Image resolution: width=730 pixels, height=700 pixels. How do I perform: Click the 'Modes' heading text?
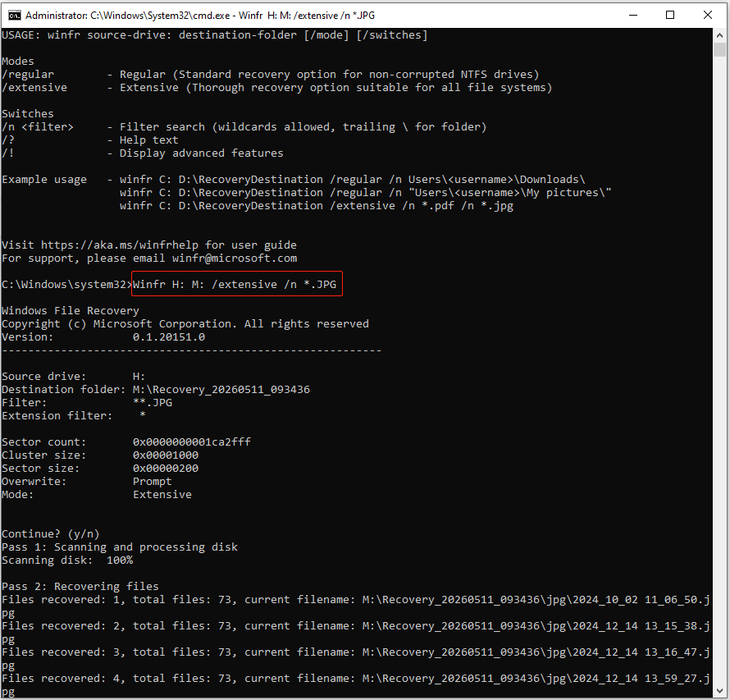coord(18,62)
